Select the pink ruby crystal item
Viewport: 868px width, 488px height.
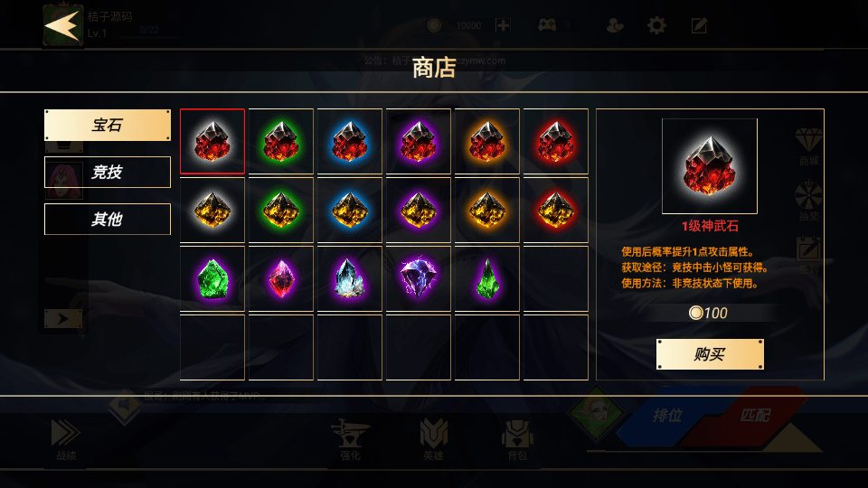[281, 279]
